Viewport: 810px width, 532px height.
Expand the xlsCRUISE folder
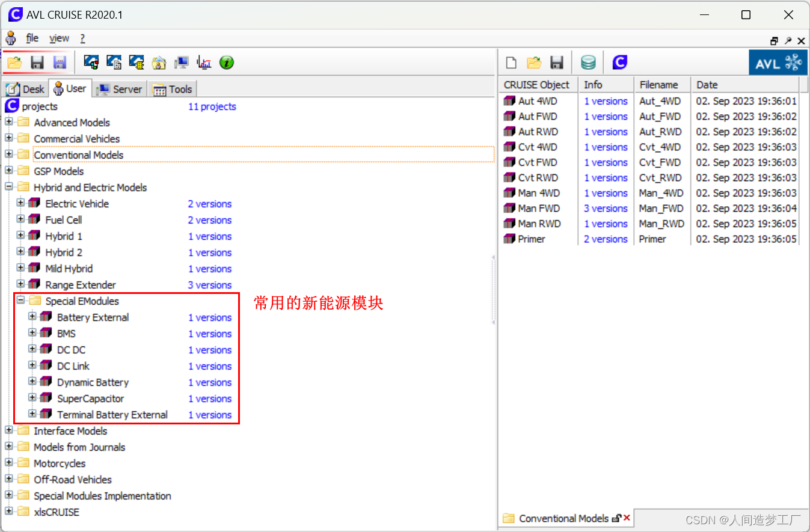(x=9, y=512)
